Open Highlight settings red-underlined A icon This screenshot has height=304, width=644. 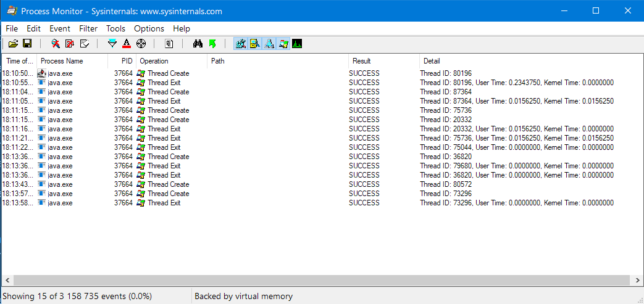click(126, 44)
